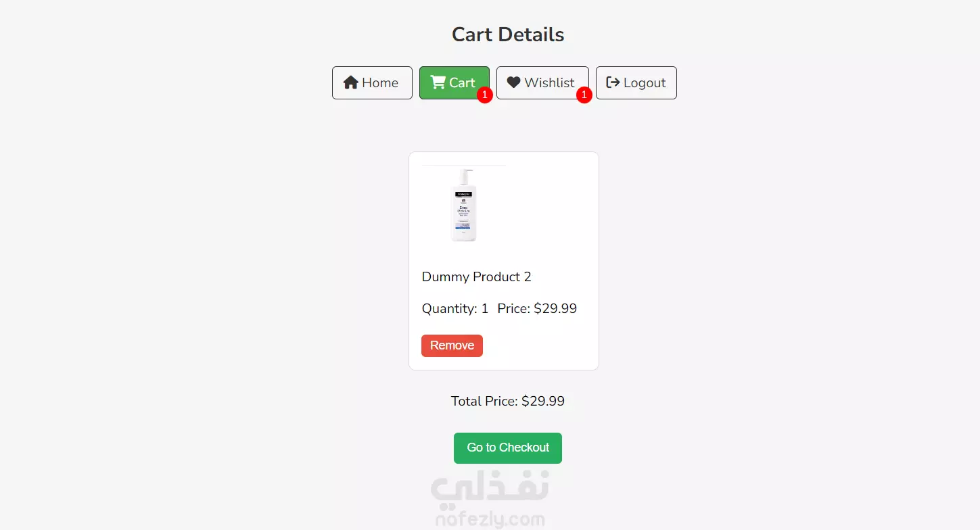Click the red badge on Wishlist button
This screenshot has width=980, height=530.
pyautogui.click(x=584, y=95)
